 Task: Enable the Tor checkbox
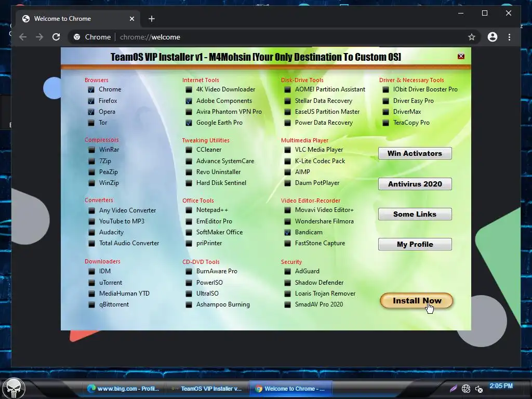coord(91,123)
